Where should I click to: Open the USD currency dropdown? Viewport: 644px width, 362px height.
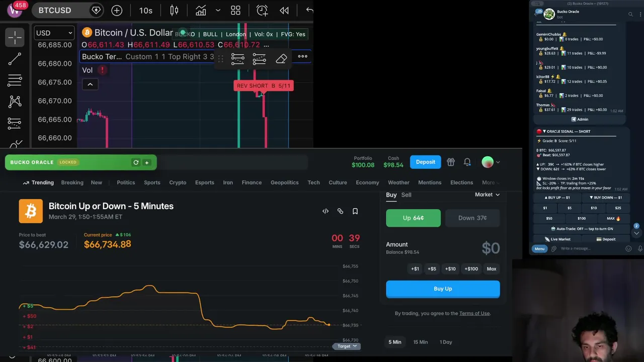tap(54, 33)
